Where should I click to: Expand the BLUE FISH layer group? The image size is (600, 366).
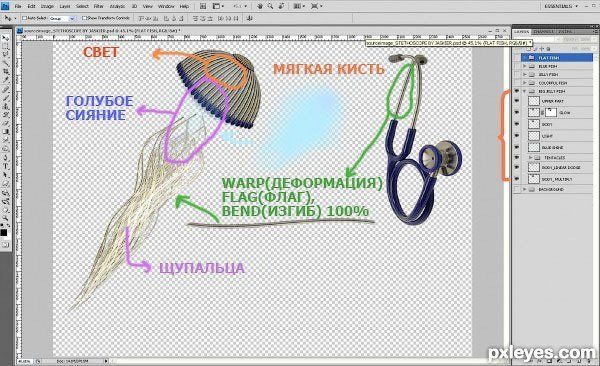[525, 66]
